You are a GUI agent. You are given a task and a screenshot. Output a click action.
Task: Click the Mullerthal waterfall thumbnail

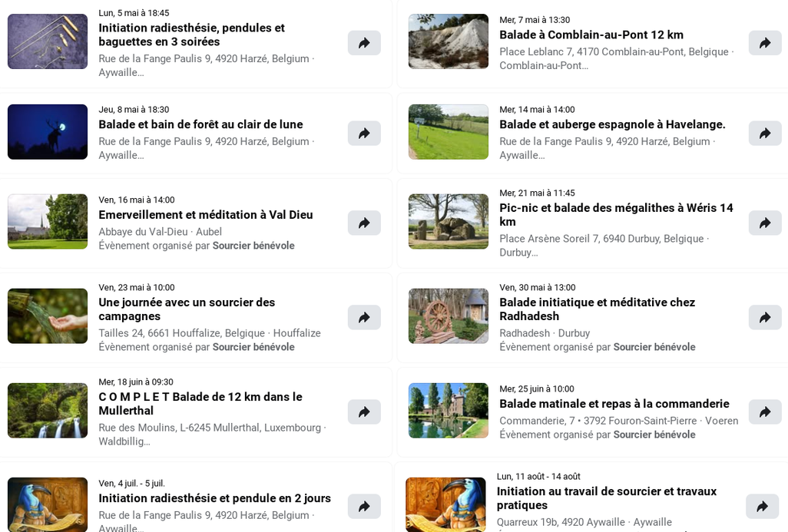48,411
